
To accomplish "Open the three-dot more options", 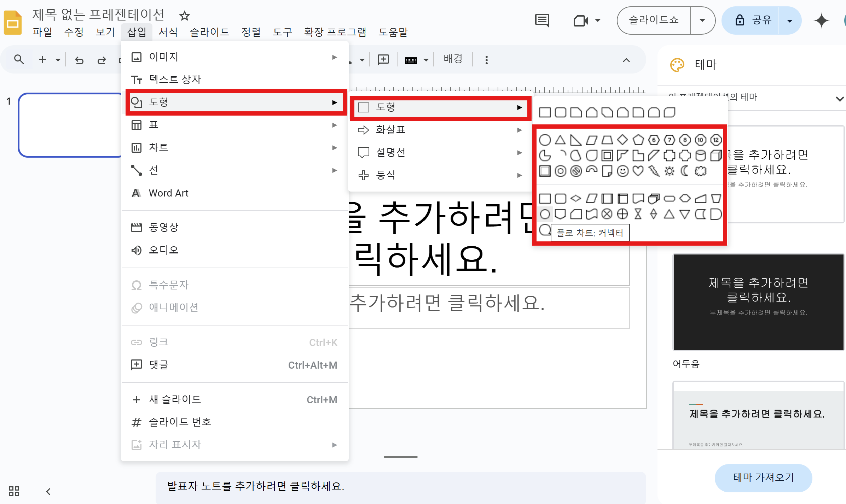I will 486,60.
